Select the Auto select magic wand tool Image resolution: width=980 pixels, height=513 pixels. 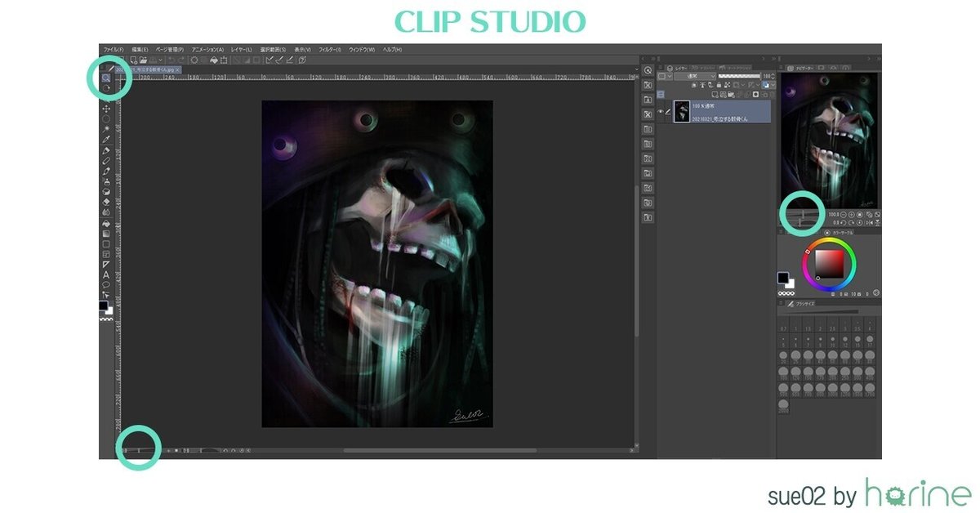[106, 129]
